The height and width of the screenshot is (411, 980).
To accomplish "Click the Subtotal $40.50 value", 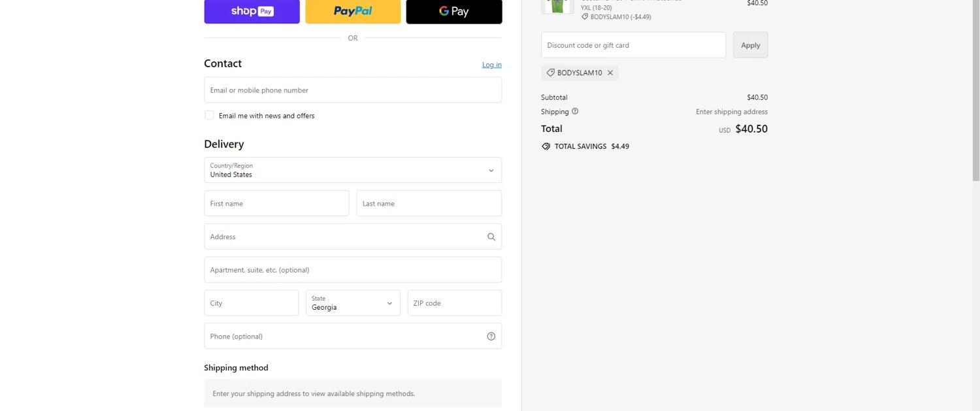I will click(757, 97).
